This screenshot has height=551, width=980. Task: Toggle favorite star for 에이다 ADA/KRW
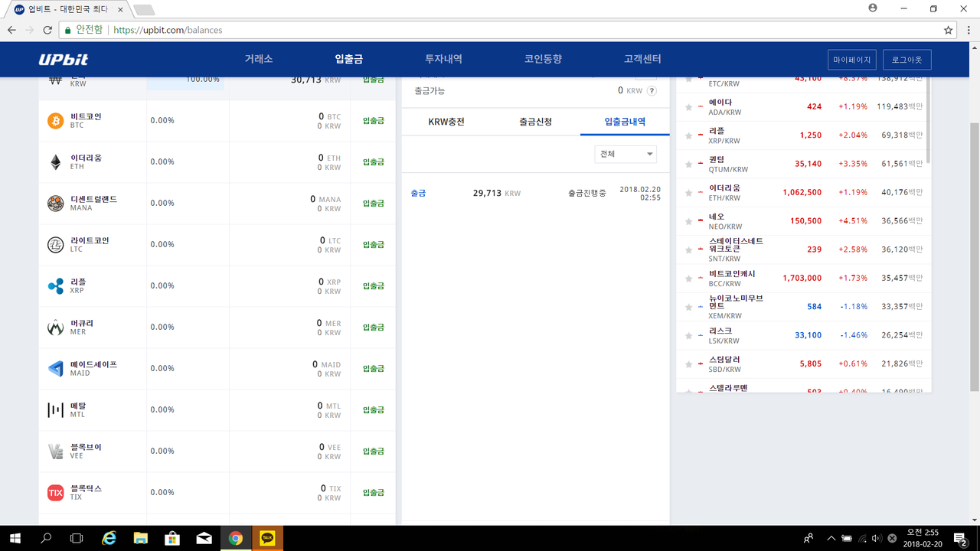[x=688, y=107]
